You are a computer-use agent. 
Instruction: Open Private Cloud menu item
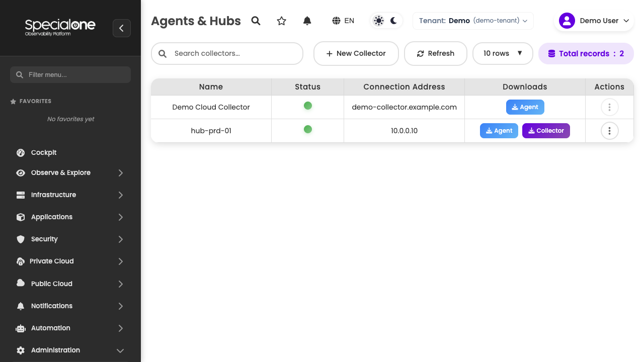[70, 261]
